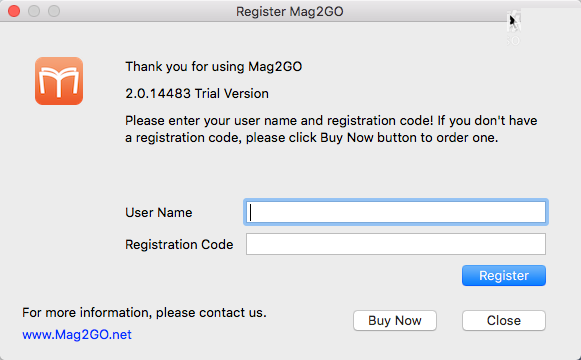Click the 2.0.14483 Trial Version label
Screen dimensions: 581x360
(197, 94)
